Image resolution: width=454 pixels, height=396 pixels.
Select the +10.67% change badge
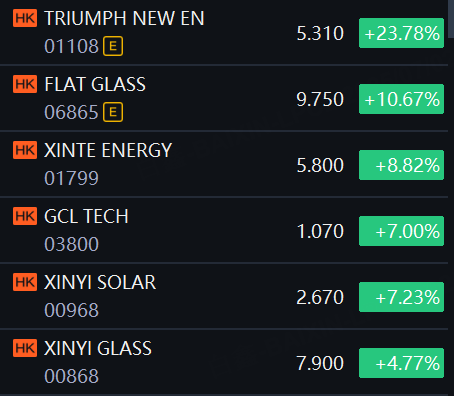point(401,99)
